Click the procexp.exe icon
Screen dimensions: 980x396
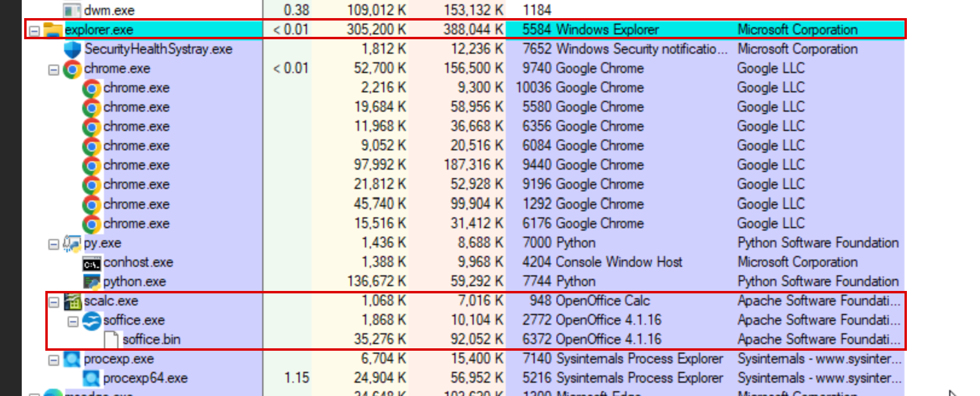point(73,359)
